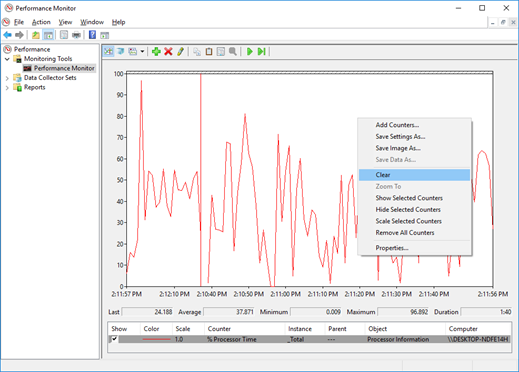519x372 pixels.
Task: Click Update Data step-forward button
Action: pyautogui.click(x=262, y=51)
